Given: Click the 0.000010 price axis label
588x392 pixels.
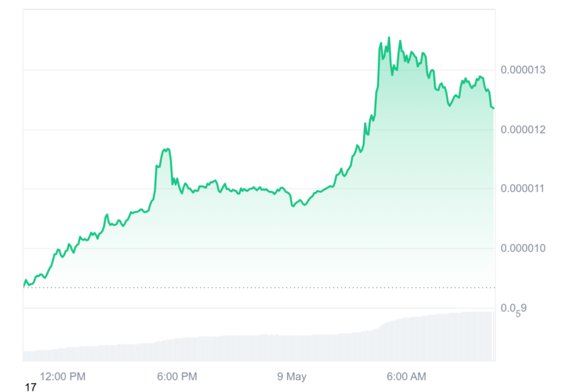Looking at the screenshot, I should coord(523,248).
